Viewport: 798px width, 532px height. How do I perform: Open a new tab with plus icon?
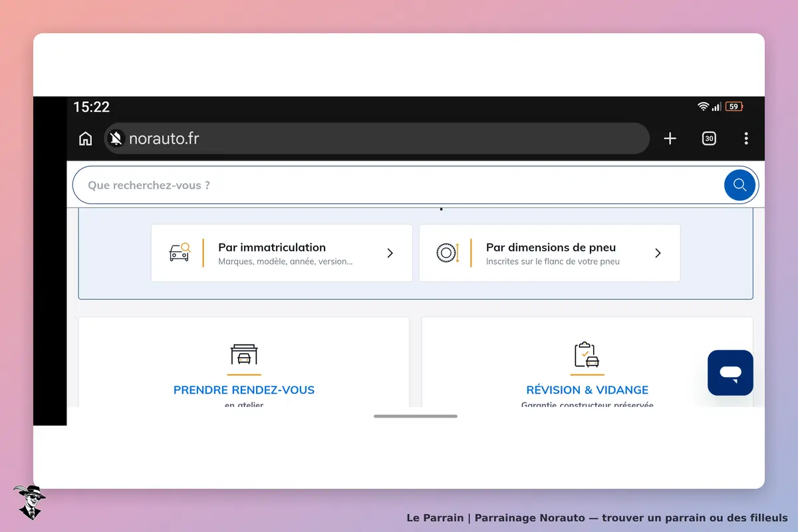pyautogui.click(x=670, y=138)
